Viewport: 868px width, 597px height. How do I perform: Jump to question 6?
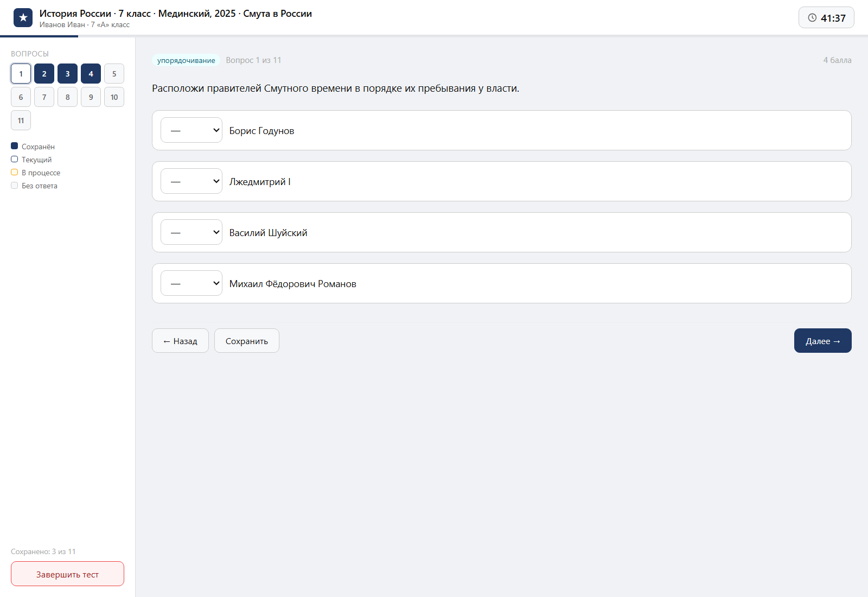point(21,97)
